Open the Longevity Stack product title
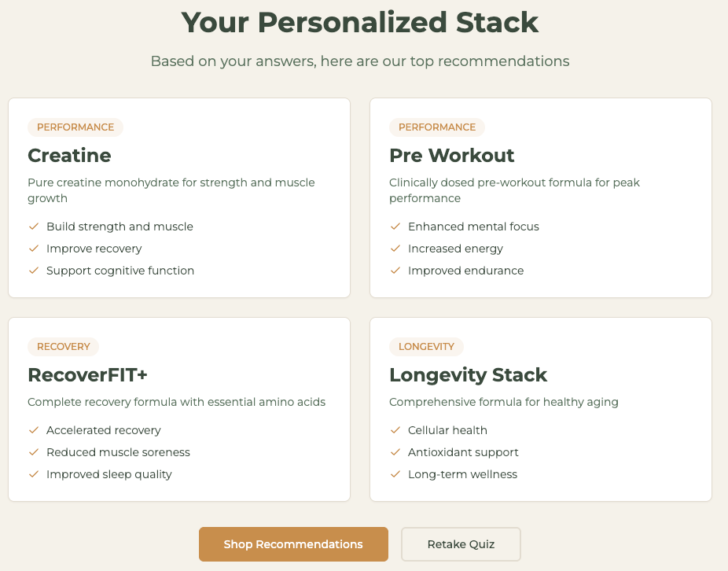This screenshot has height=571, width=728. 468,375
